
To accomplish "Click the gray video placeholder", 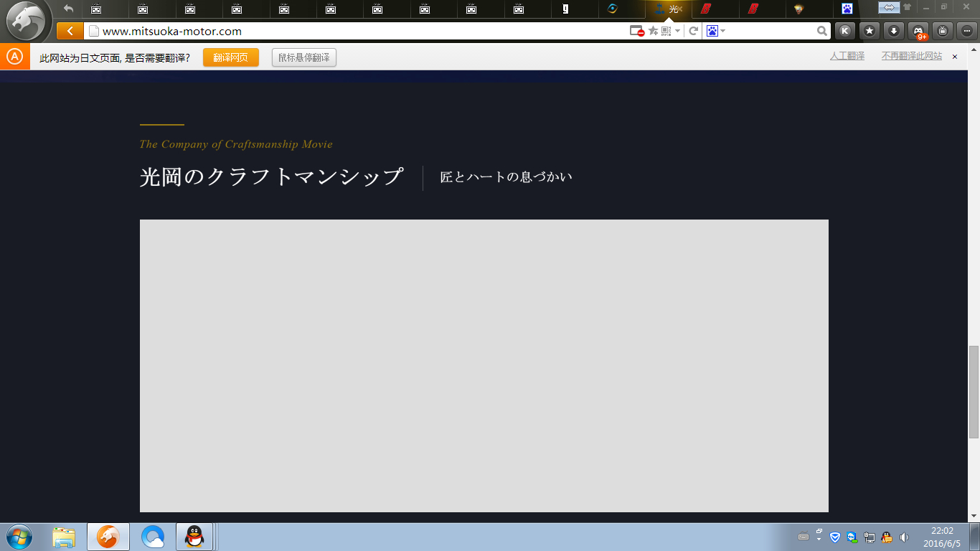I will [x=484, y=366].
